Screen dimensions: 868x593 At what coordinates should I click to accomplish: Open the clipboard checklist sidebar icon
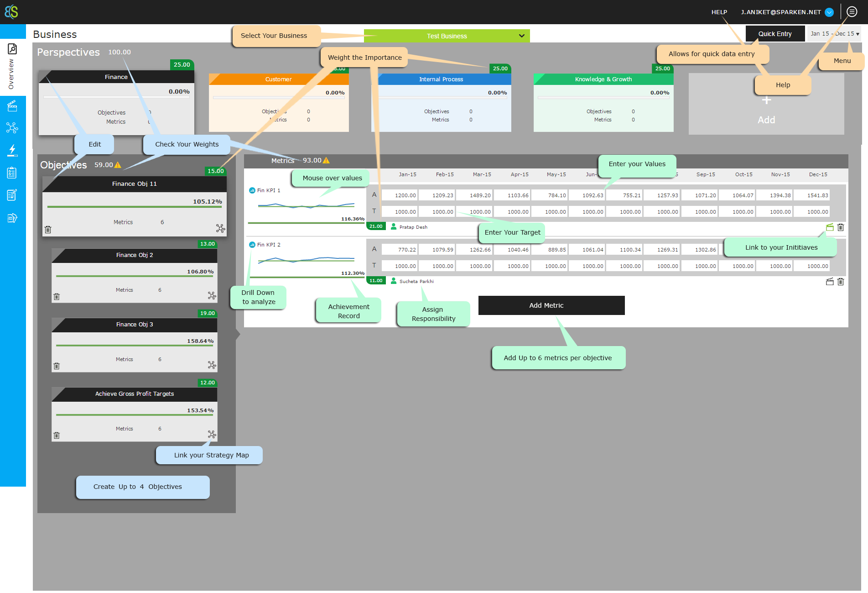(x=12, y=173)
